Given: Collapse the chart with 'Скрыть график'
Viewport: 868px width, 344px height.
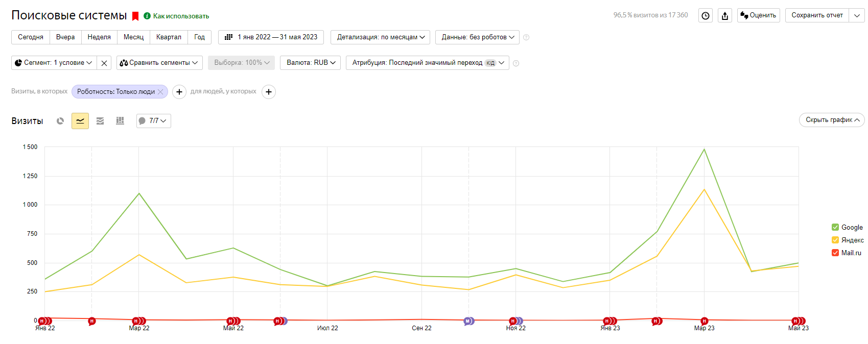Looking at the screenshot, I should pos(832,120).
